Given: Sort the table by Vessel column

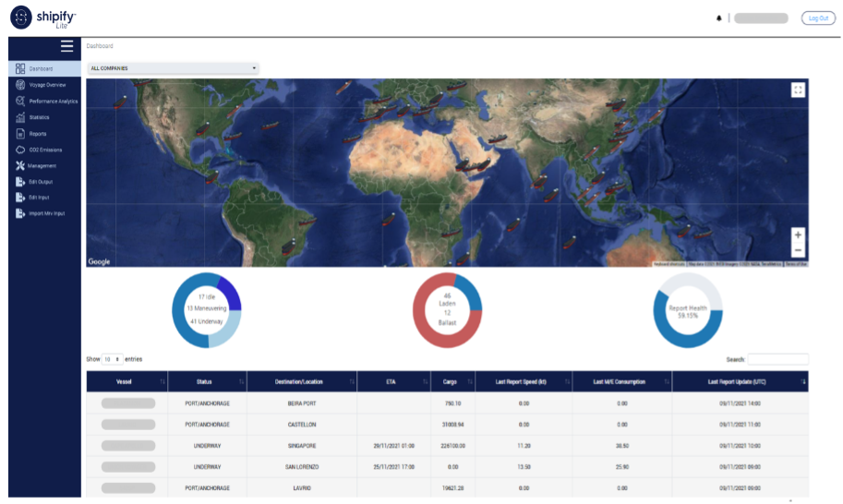Looking at the screenshot, I should pos(128,380).
